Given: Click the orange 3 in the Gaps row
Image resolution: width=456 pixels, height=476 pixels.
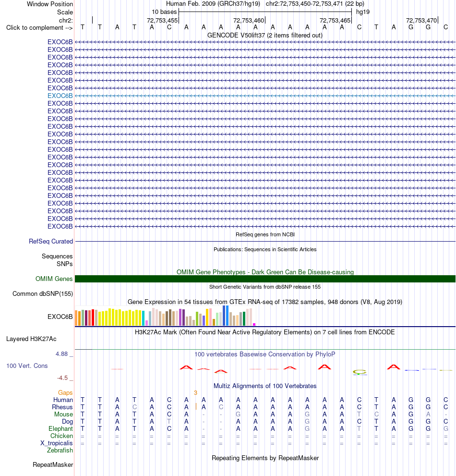Looking at the screenshot, I should coord(195,393).
